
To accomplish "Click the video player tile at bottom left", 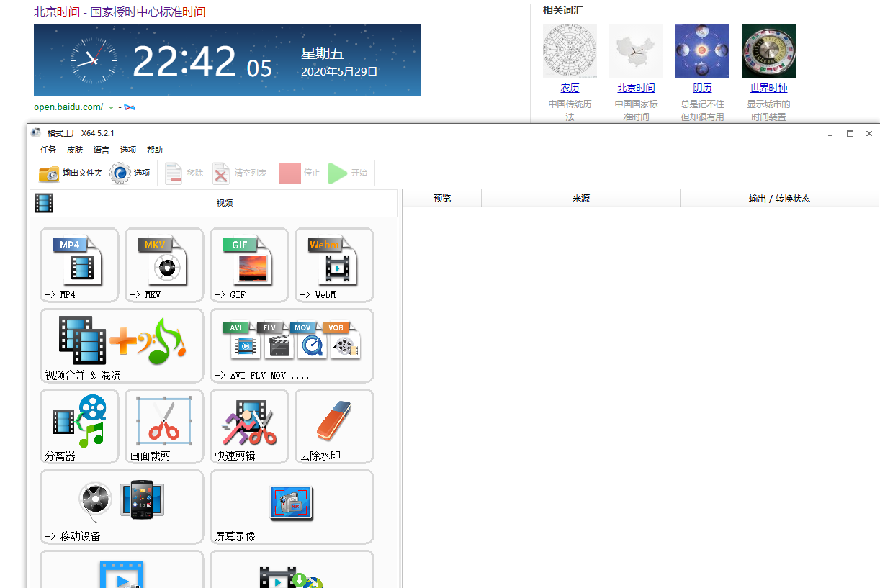I will click(x=122, y=570).
